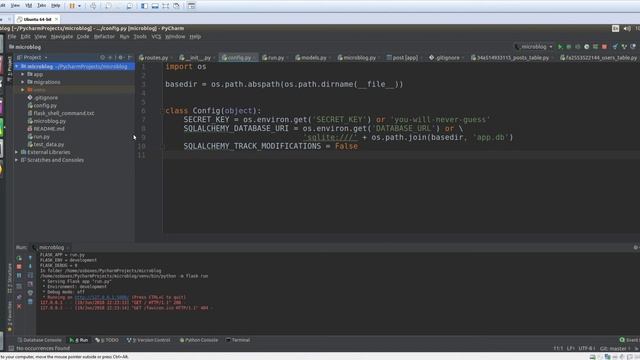Open flask_shell_command.txt in project tree
Viewport: 640px width, 360px height.
pyautogui.click(x=61, y=113)
